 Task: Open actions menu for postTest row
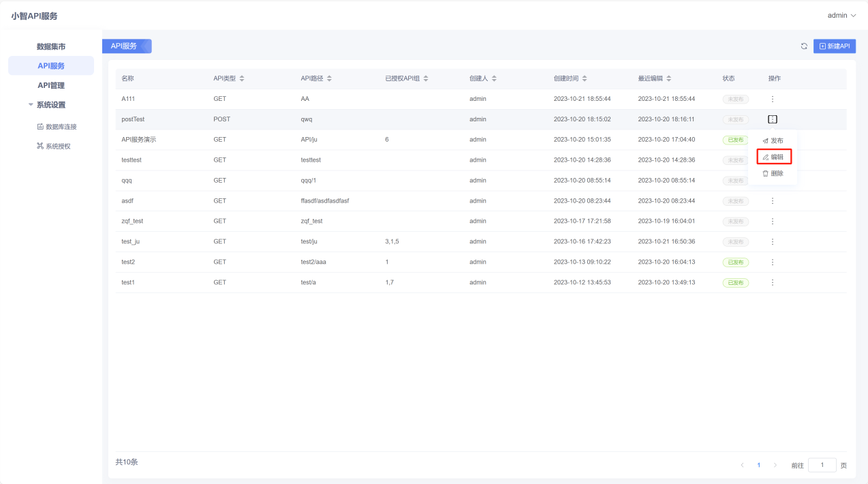coord(772,119)
